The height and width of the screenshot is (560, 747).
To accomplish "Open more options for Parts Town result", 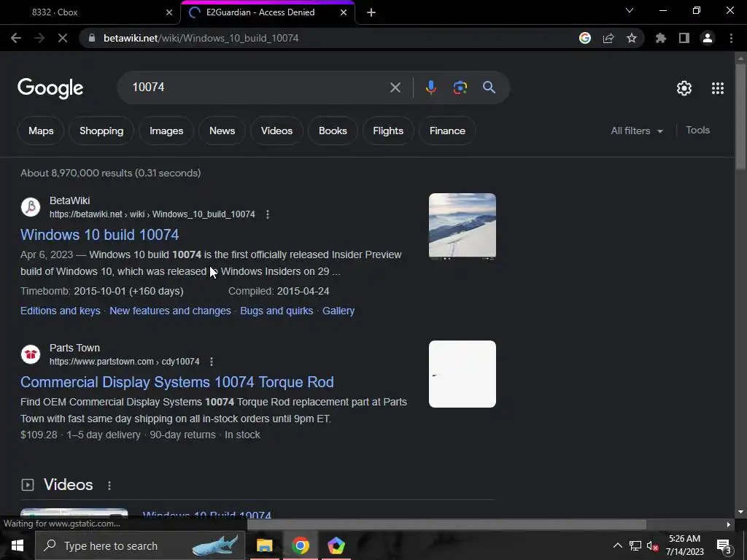I will 212,362.
